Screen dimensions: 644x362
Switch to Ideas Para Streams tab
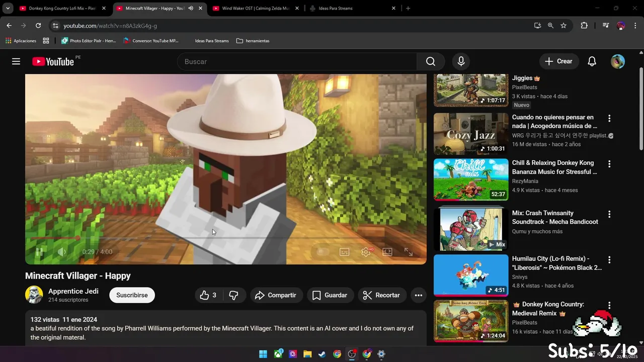click(352, 8)
